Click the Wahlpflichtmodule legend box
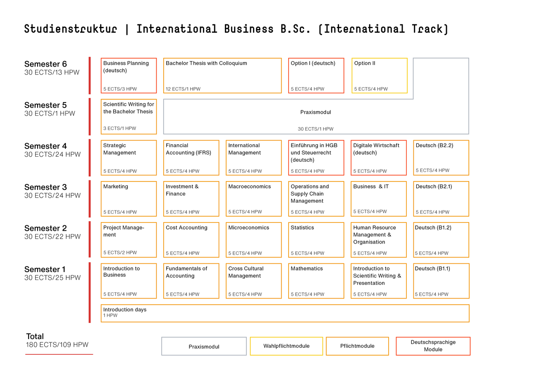This screenshot has height=392, width=554. point(287,346)
